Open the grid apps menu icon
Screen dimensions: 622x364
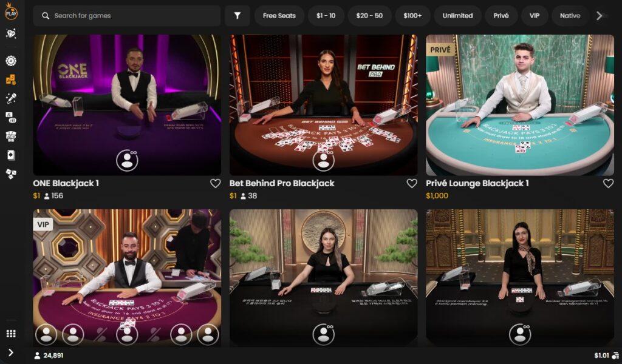tap(11, 334)
